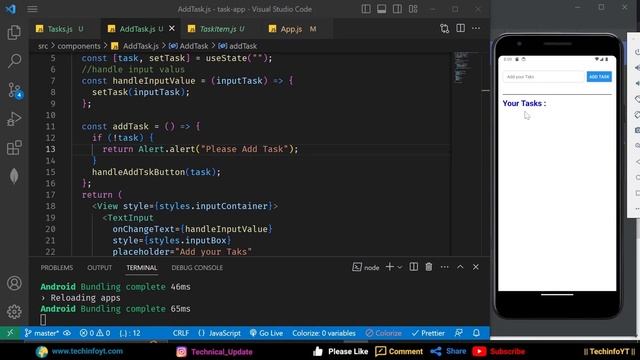Click Add your Task input in emulator
This screenshot has height=360, width=640.
(544, 77)
